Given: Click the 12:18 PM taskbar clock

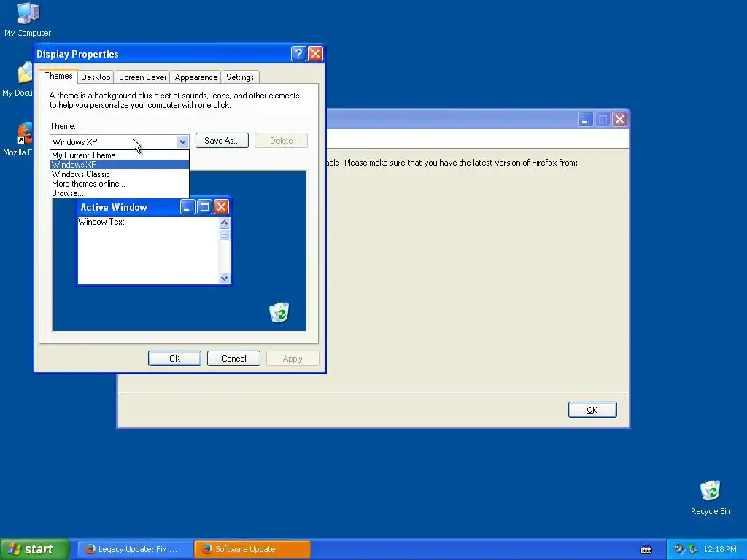Looking at the screenshot, I should point(720,549).
